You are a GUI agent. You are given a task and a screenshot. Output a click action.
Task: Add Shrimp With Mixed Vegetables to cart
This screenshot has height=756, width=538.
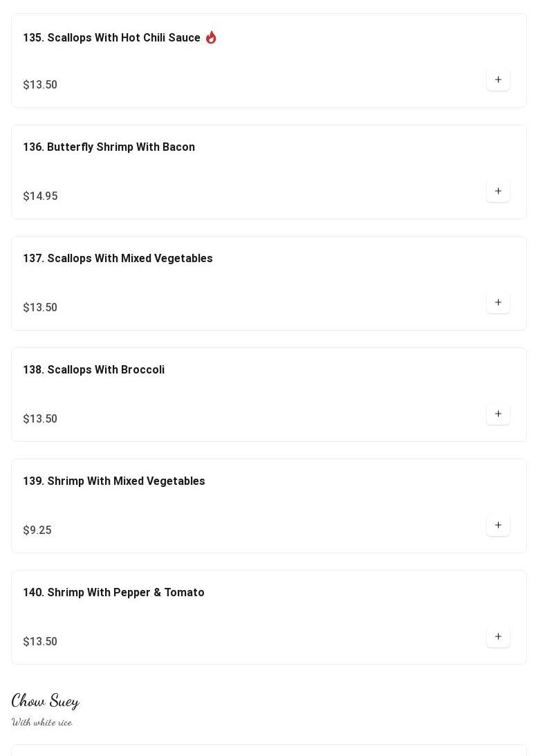498,525
